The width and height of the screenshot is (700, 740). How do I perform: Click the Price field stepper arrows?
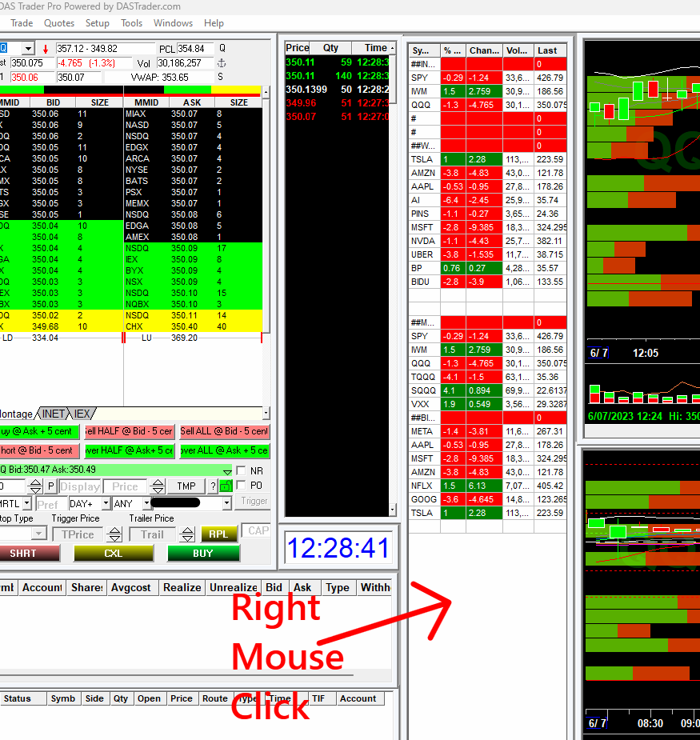point(158,486)
